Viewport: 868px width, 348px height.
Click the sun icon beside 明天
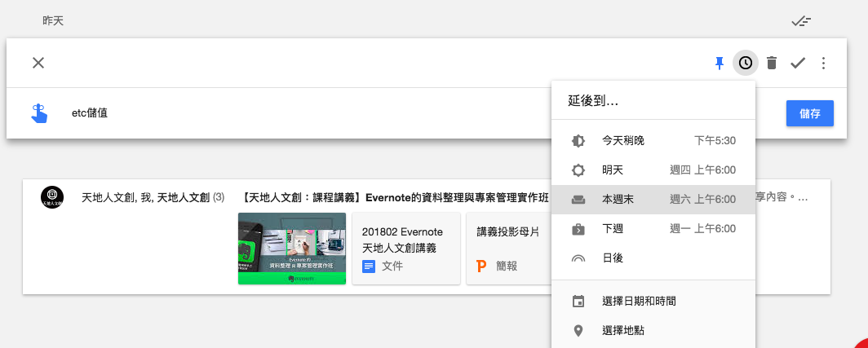pos(578,170)
